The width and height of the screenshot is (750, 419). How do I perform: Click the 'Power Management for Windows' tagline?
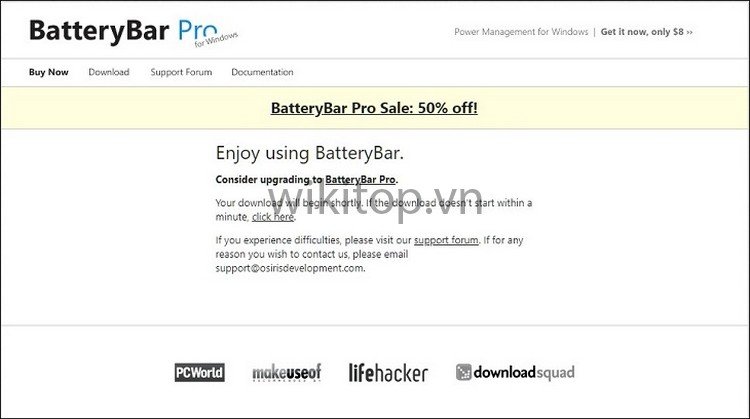(521, 32)
